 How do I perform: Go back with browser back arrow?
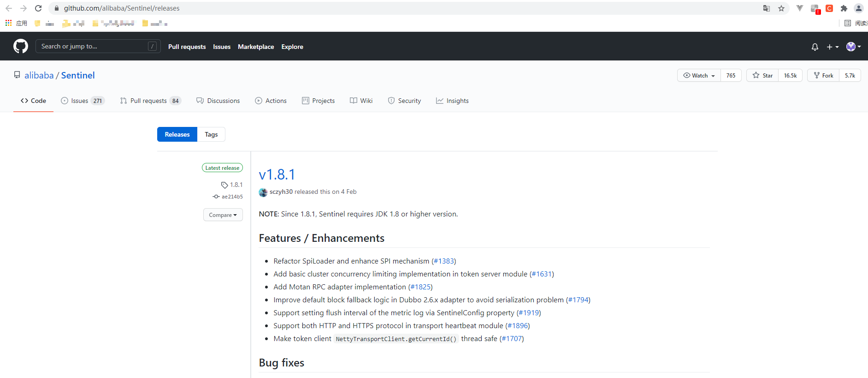[9, 8]
